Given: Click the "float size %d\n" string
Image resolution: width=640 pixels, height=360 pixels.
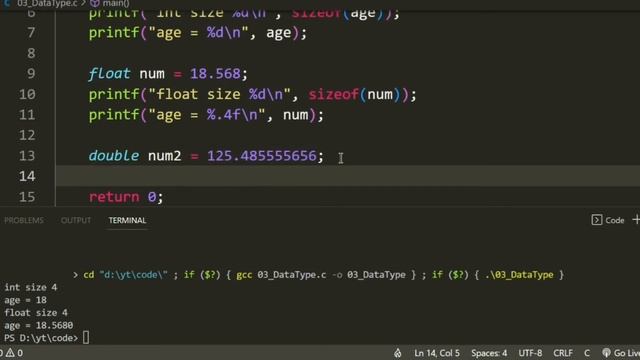Looking at the screenshot, I should coord(219,95).
